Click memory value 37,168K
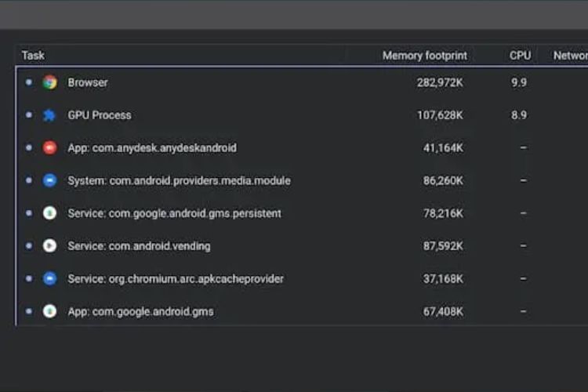 click(x=443, y=278)
